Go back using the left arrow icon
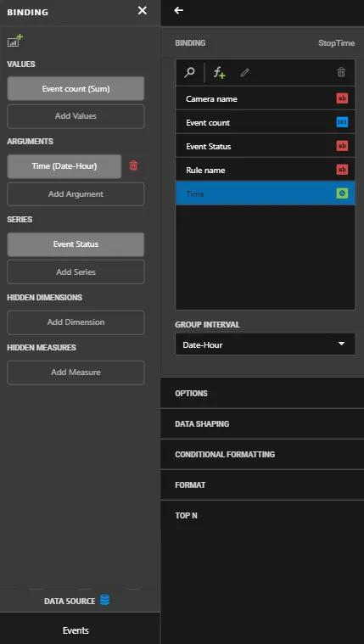Image resolution: width=364 pixels, height=644 pixels. 179,11
